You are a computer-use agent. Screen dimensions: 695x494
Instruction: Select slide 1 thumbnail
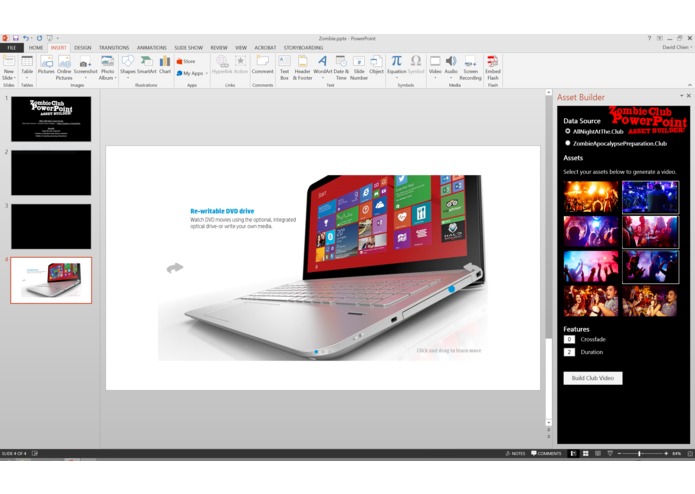(x=51, y=119)
